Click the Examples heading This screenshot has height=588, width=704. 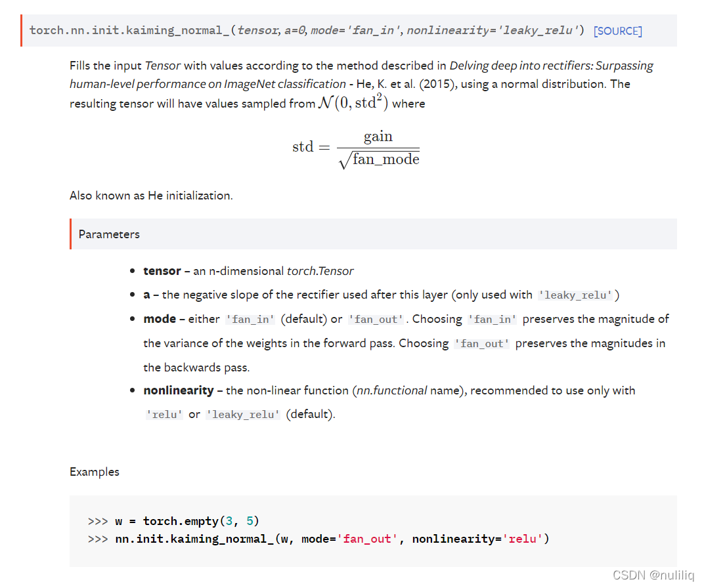pos(95,472)
